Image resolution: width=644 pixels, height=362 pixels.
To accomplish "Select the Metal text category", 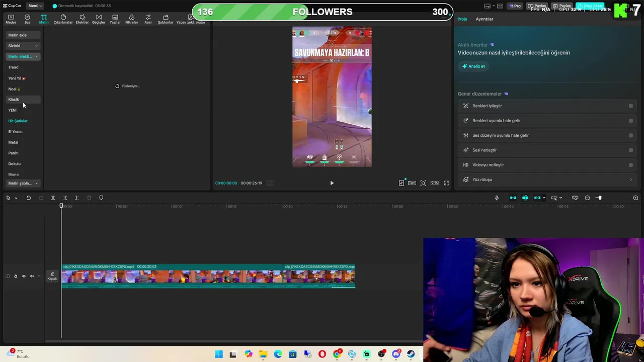I will click(x=13, y=142).
